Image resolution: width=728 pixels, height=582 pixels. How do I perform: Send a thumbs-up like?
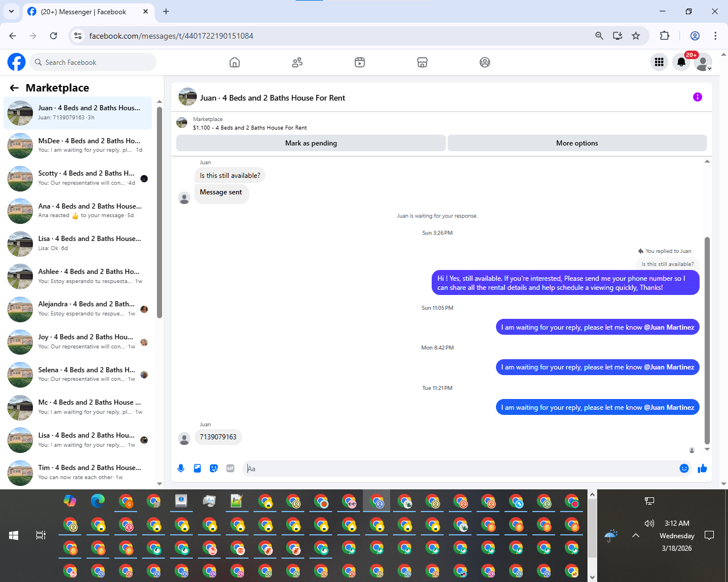pyautogui.click(x=702, y=468)
